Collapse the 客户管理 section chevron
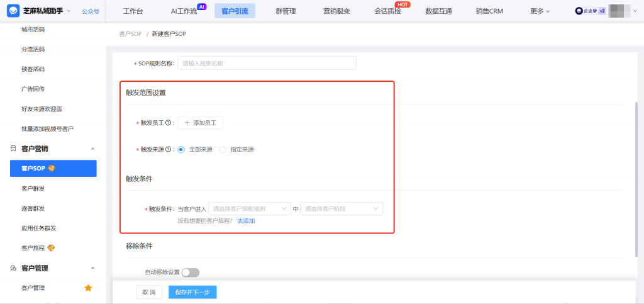The height and width of the screenshot is (304, 644). pos(92,268)
